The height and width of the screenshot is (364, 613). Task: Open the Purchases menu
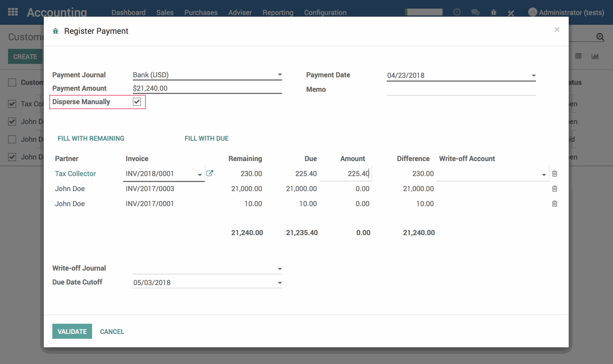(201, 13)
